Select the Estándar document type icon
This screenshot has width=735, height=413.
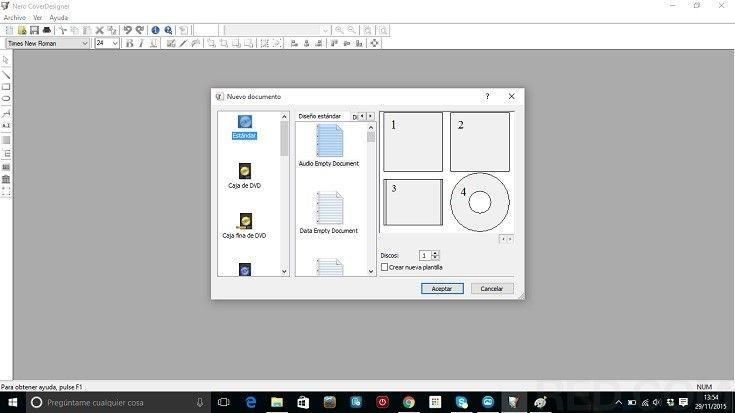tap(244, 122)
